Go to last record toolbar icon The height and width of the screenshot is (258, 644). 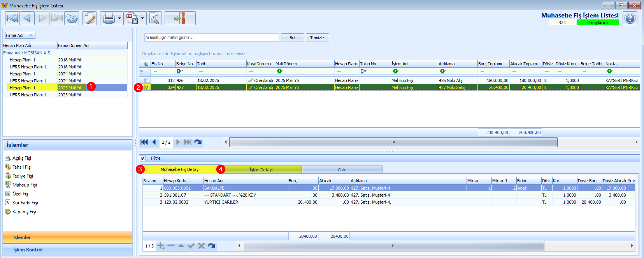pyautogui.click(x=57, y=18)
